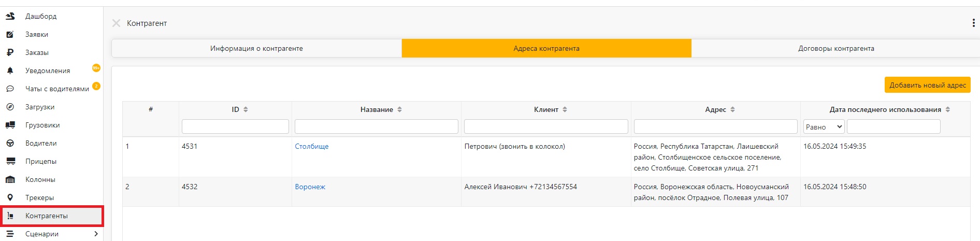The height and width of the screenshot is (241, 980).
Task: Open Заказы via the ruble icon
Action: coord(10,52)
